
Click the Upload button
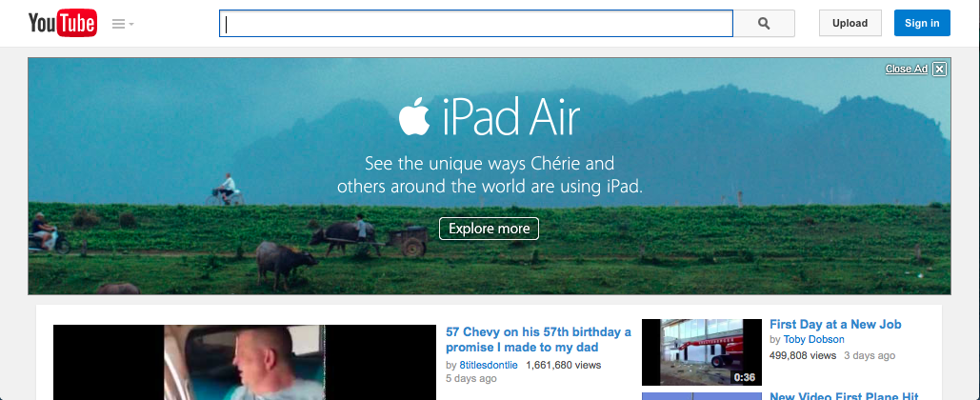pyautogui.click(x=850, y=23)
